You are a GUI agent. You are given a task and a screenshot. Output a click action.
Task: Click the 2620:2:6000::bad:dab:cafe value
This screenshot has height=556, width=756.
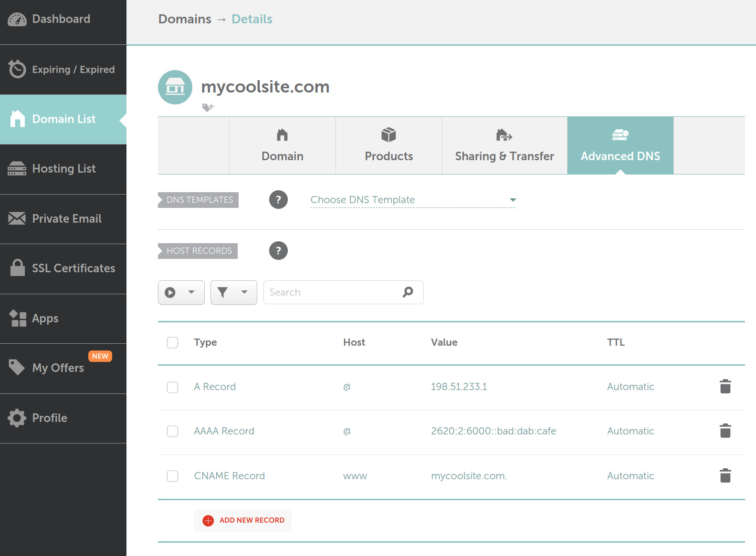click(493, 431)
